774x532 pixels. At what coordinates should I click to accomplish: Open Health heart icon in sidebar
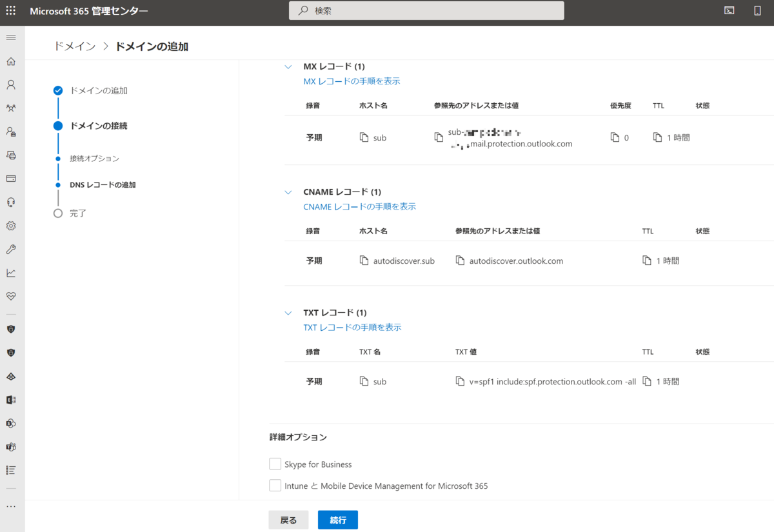pos(11,296)
